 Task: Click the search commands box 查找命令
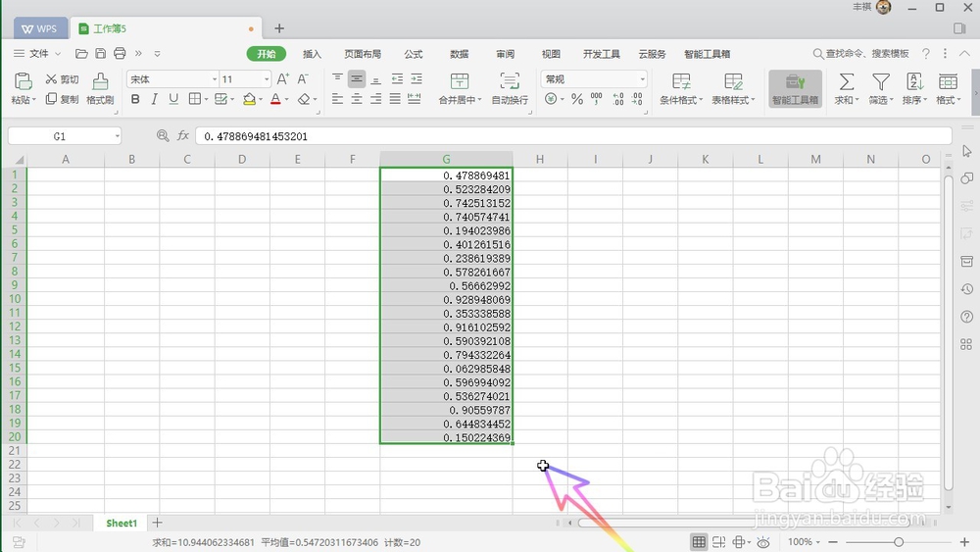[860, 54]
